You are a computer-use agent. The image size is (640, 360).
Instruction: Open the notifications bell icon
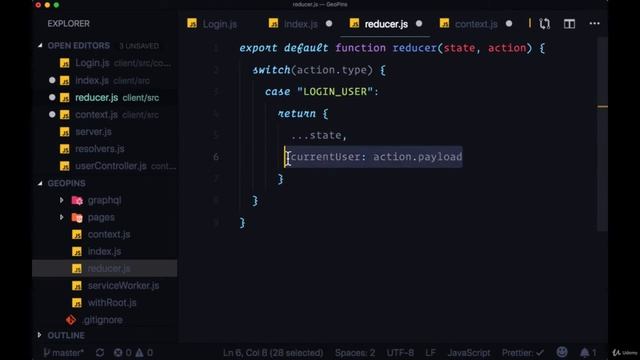coord(585,352)
